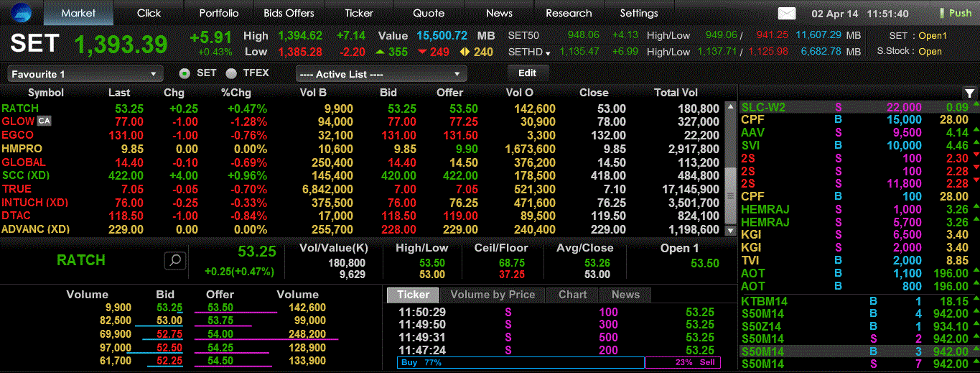Open the Favourite 1 dropdown
Screen dimensions: 980x373
85,74
